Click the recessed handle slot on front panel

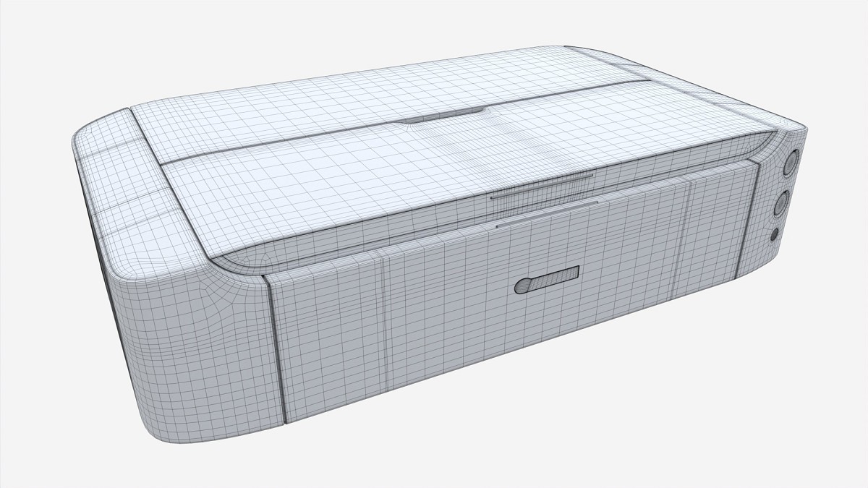(x=547, y=280)
